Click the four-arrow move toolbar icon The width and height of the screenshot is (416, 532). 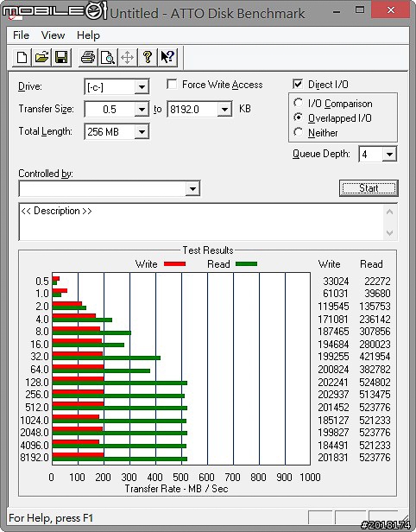128,57
